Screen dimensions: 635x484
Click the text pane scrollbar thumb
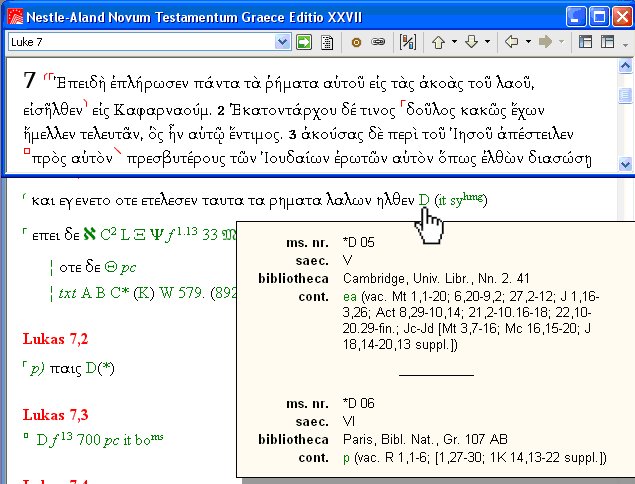625,96
